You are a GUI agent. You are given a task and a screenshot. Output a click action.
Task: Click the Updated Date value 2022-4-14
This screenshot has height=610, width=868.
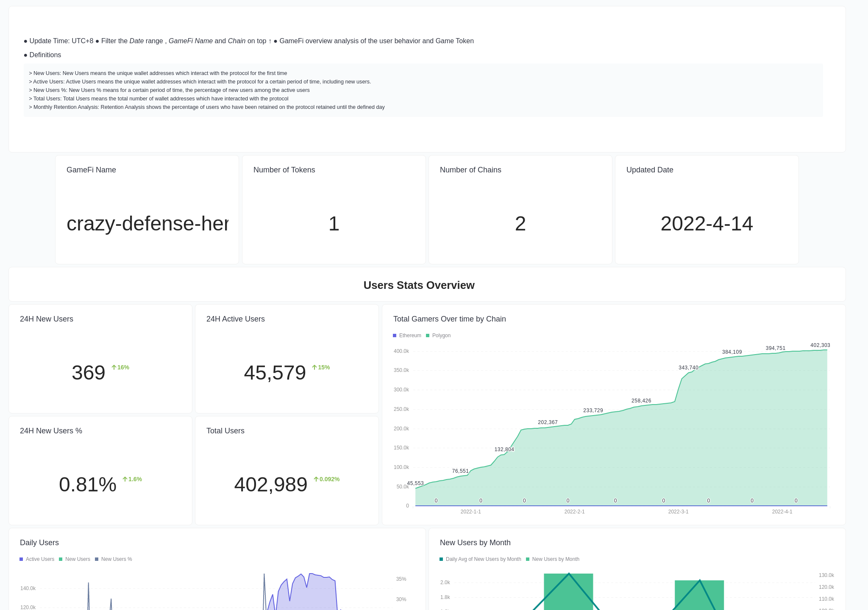coord(707,224)
